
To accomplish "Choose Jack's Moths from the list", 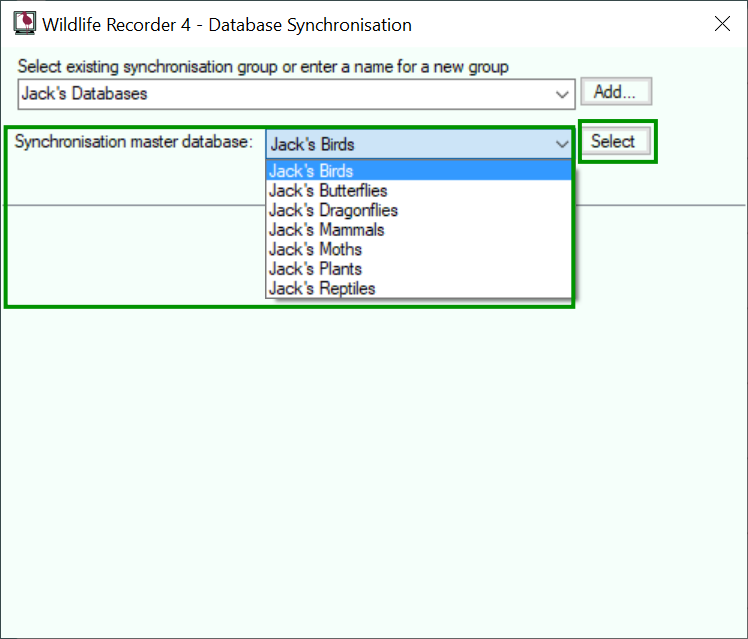I will click(418, 249).
